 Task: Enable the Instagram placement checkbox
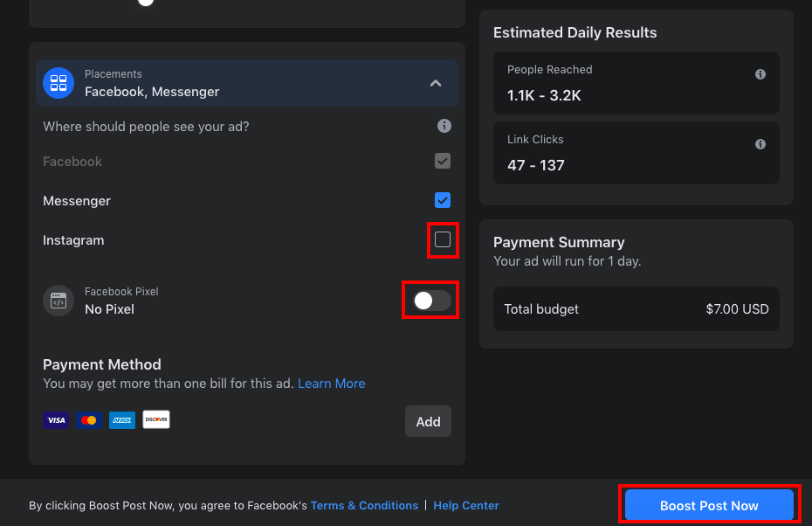click(x=443, y=239)
